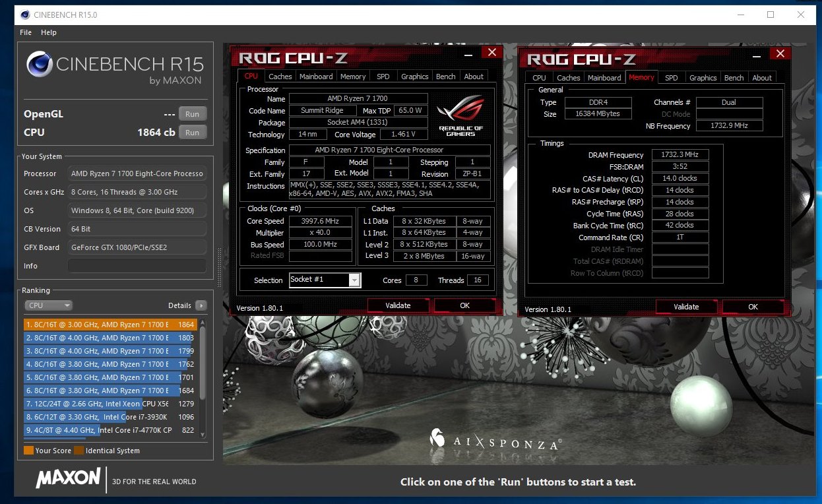Close the left CPU-Z window

click(x=491, y=53)
